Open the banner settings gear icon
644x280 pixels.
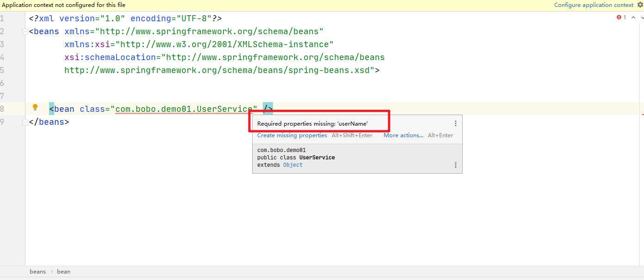click(x=640, y=5)
